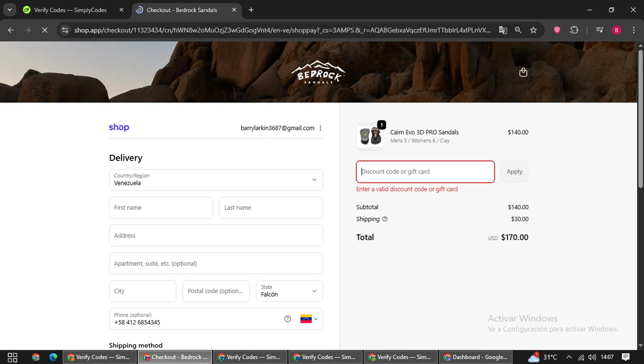Show hidden system tray icons
Viewport: 644px width, 364px height.
[569, 357]
